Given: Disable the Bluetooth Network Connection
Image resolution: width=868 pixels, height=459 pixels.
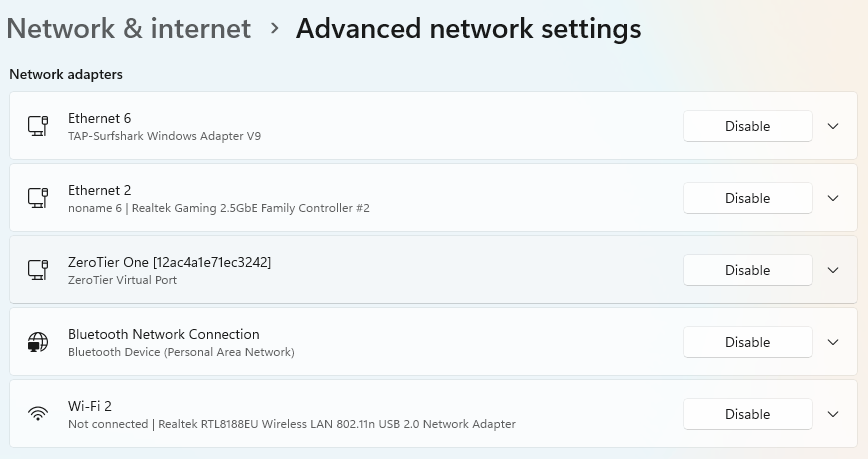Looking at the screenshot, I should [x=747, y=342].
